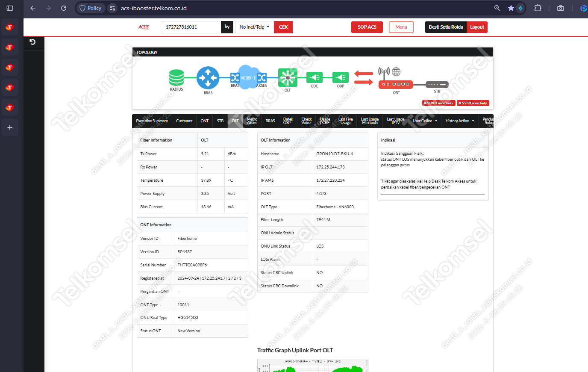Screen dimensions: 588x372
Task: Click the Policy chip in address bar
Action: pos(91,8)
